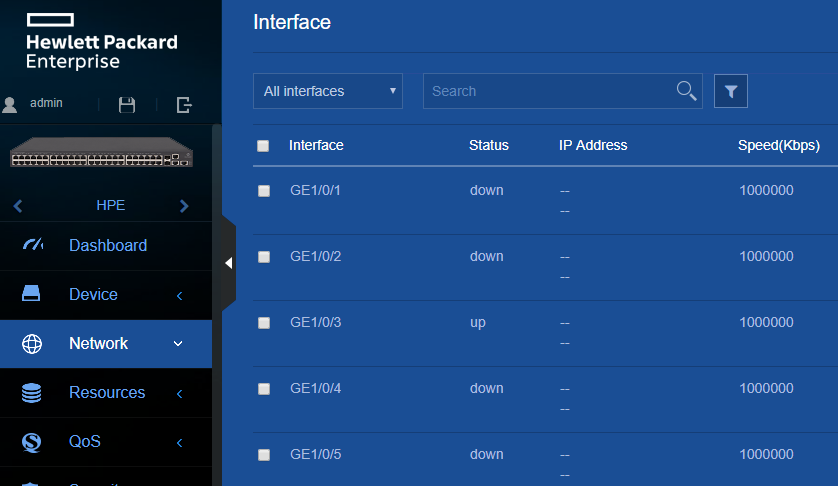This screenshot has width=838, height=486.
Task: Open the GE1/0/5 interface link
Action: click(315, 454)
